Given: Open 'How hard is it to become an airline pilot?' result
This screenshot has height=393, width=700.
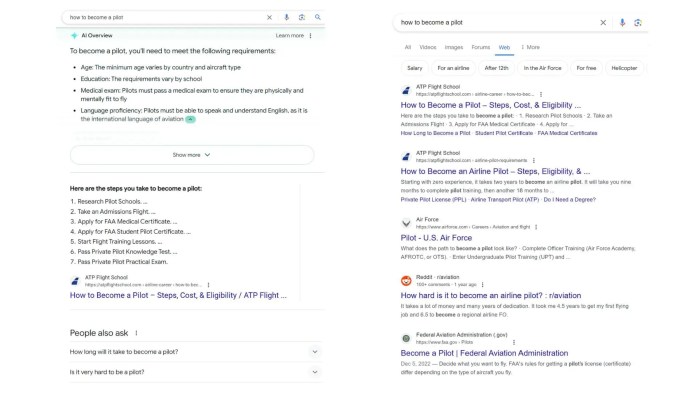Looking at the screenshot, I should [x=491, y=296].
